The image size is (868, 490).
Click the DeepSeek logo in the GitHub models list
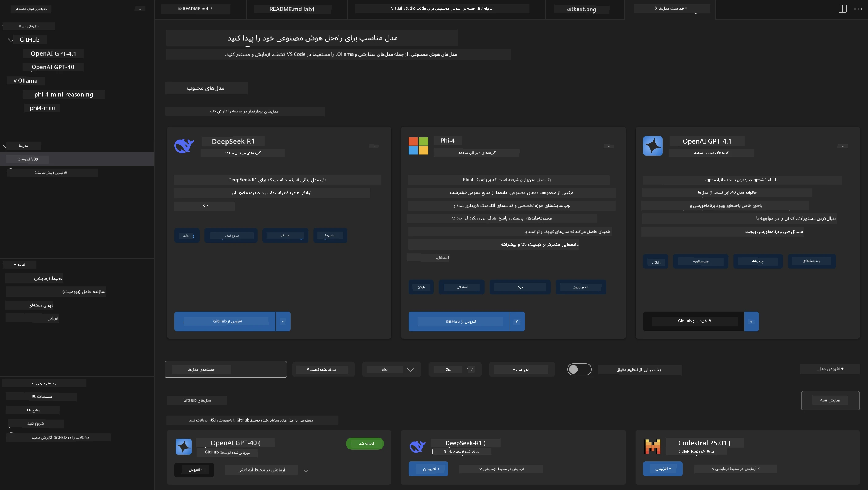click(417, 446)
